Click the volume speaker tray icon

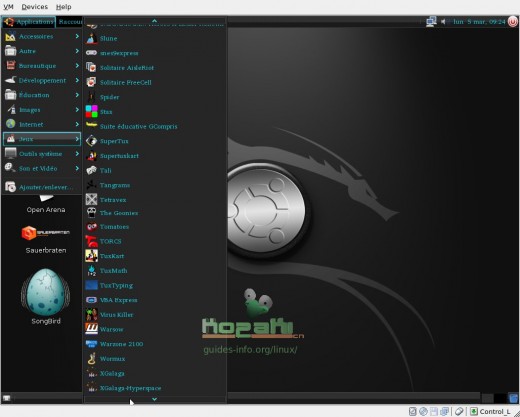[443, 22]
